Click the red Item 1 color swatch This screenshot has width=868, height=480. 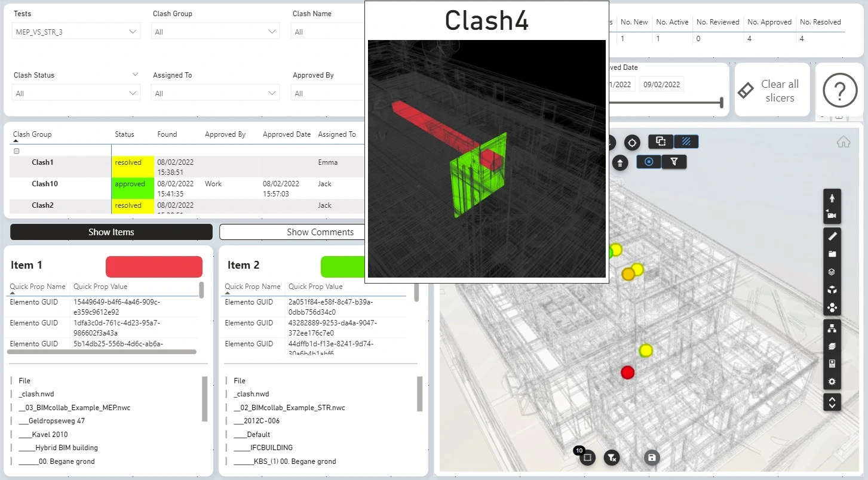click(x=154, y=267)
